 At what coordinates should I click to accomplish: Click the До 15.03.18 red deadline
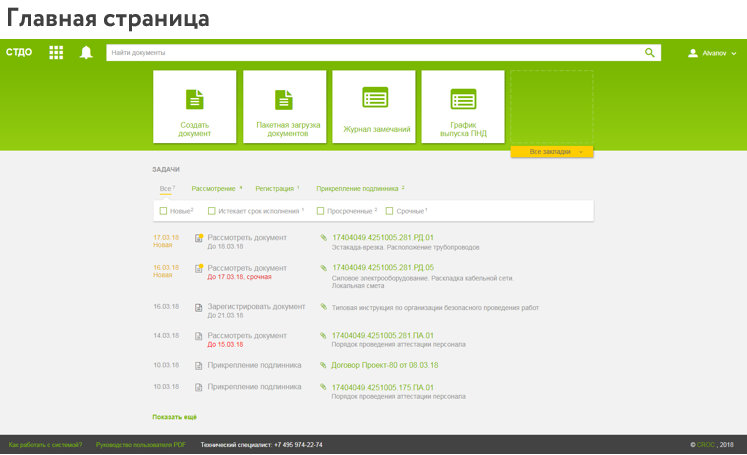(x=225, y=344)
